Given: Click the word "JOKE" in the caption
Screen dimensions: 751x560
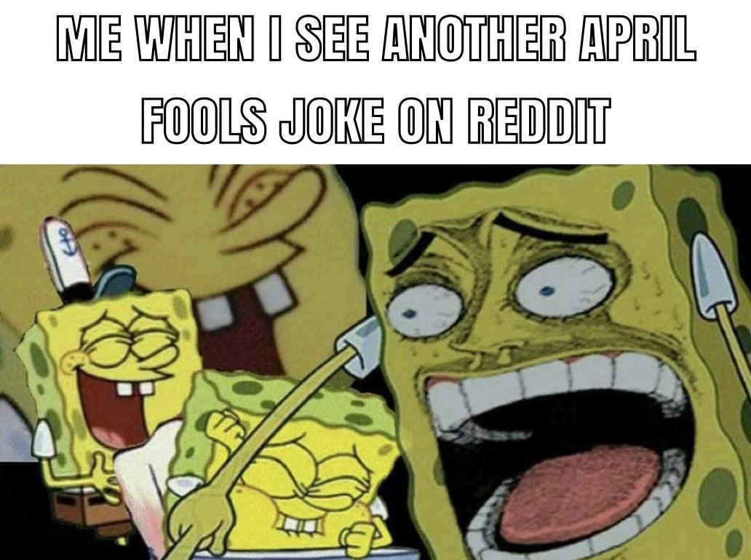Looking at the screenshot, I should (331, 121).
